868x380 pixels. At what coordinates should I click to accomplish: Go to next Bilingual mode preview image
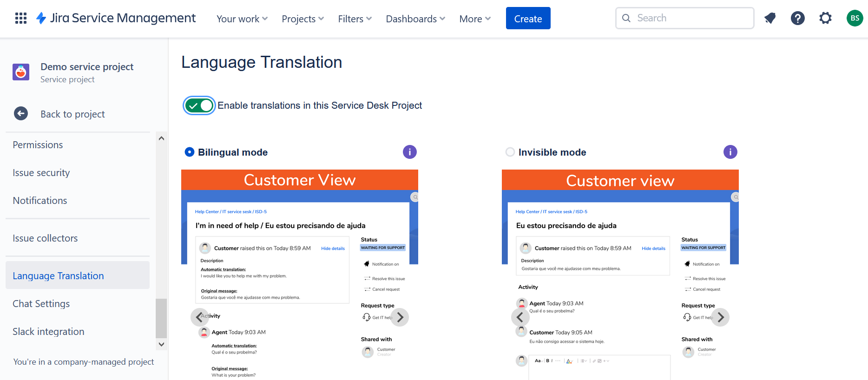click(400, 317)
